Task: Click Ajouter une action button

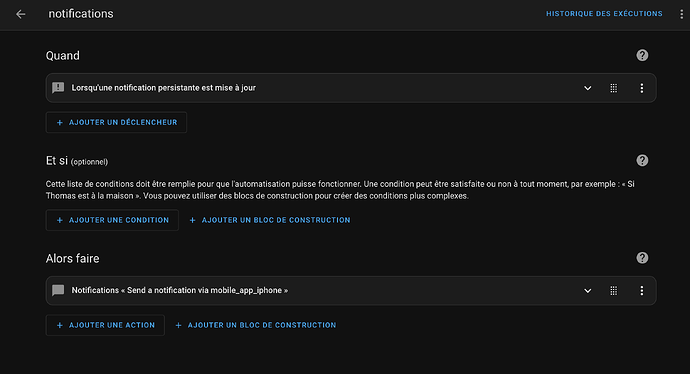Action: click(105, 325)
